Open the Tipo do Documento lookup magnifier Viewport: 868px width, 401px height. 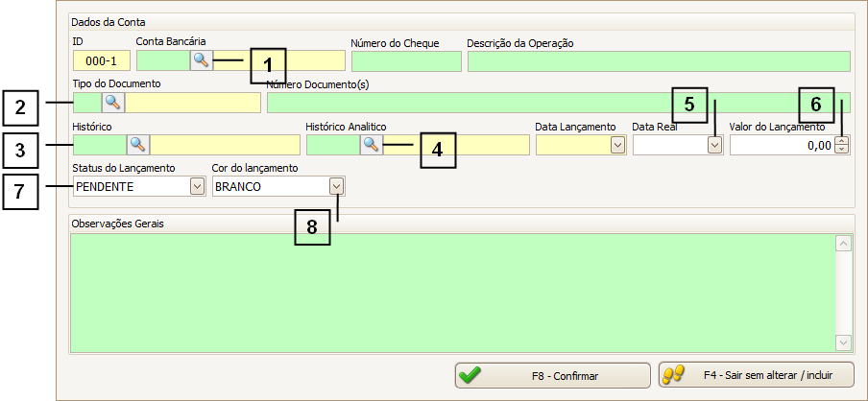pos(113,103)
